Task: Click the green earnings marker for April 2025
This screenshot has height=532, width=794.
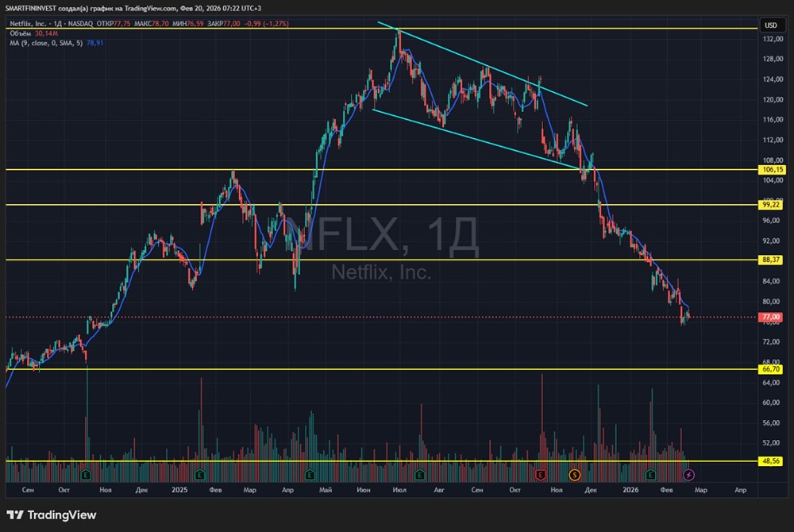Action: pyautogui.click(x=310, y=475)
